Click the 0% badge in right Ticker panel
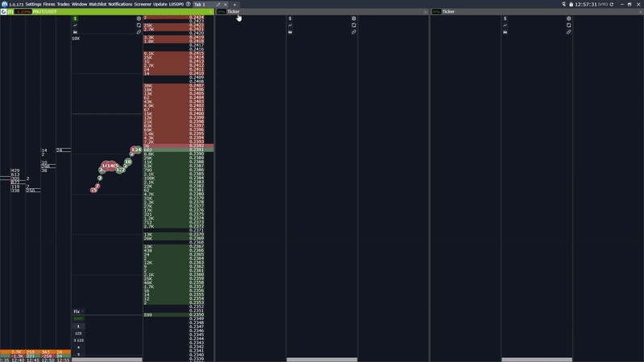 tap(436, 11)
